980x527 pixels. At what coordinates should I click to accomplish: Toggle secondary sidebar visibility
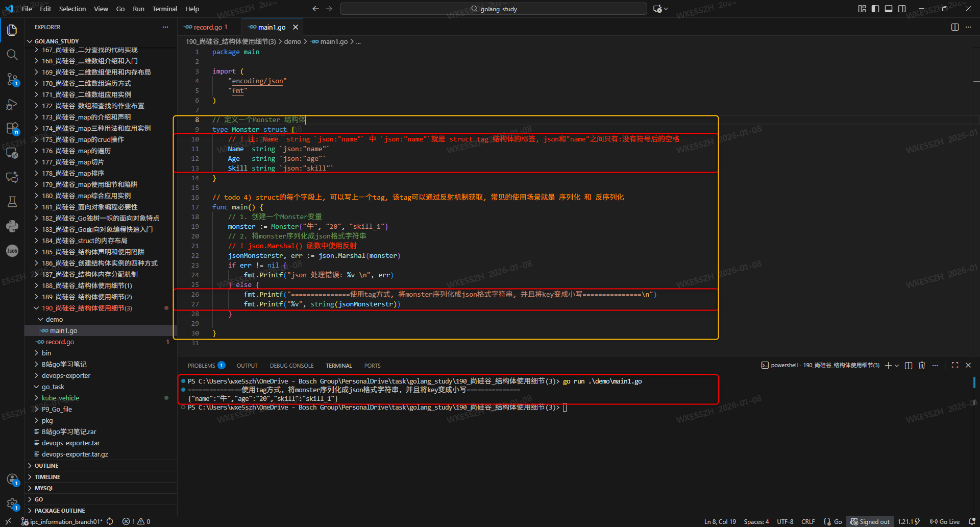pos(902,9)
